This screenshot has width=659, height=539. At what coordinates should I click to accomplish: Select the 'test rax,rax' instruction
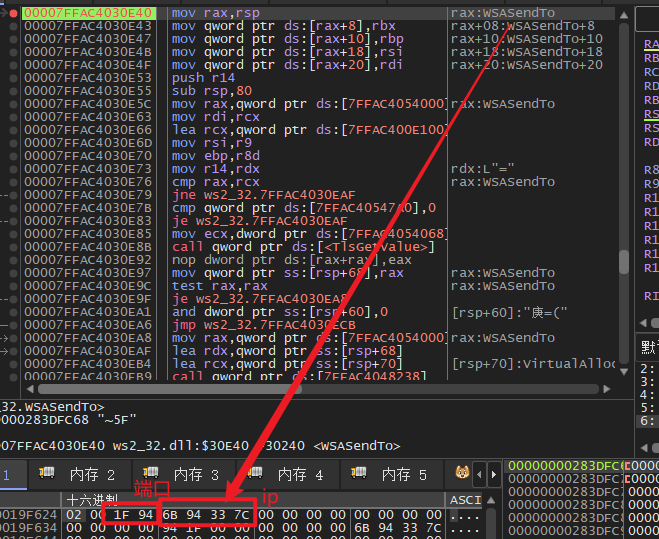[220, 286]
